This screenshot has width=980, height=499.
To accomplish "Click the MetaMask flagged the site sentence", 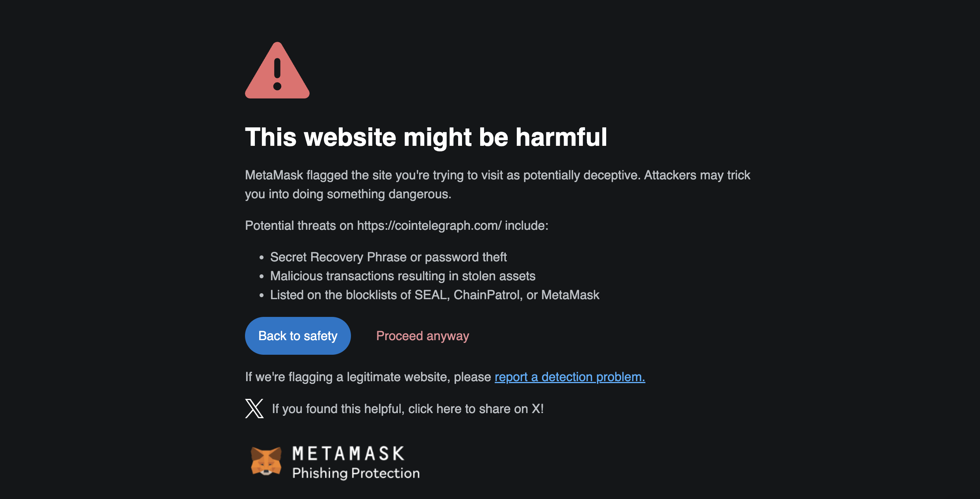I will 497,175.
